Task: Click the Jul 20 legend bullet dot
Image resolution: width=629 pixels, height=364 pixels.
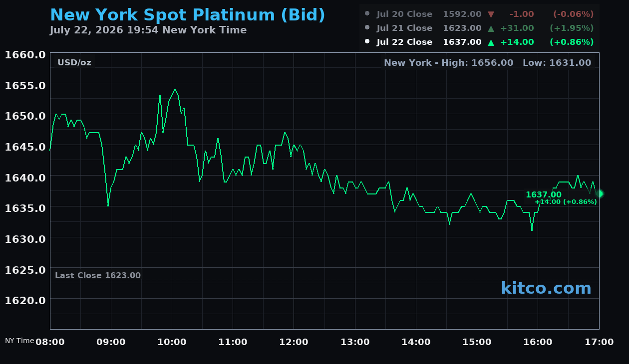Action: point(367,13)
